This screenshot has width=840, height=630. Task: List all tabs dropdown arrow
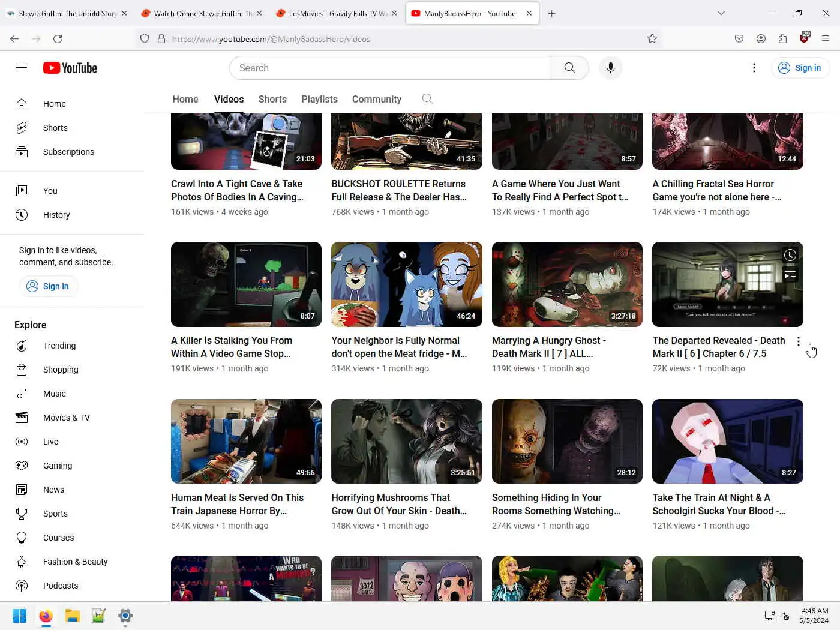pos(721,13)
